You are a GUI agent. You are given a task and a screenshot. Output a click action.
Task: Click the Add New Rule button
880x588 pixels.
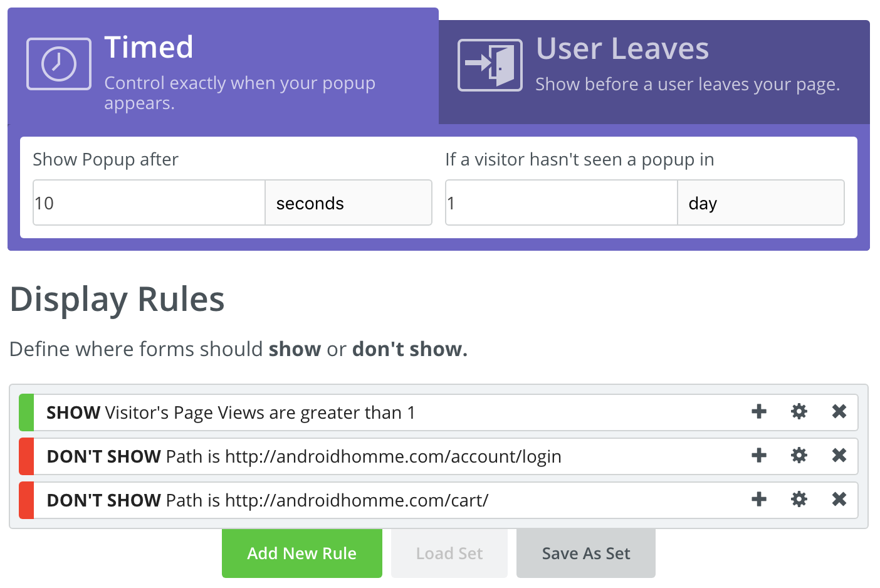click(x=301, y=554)
